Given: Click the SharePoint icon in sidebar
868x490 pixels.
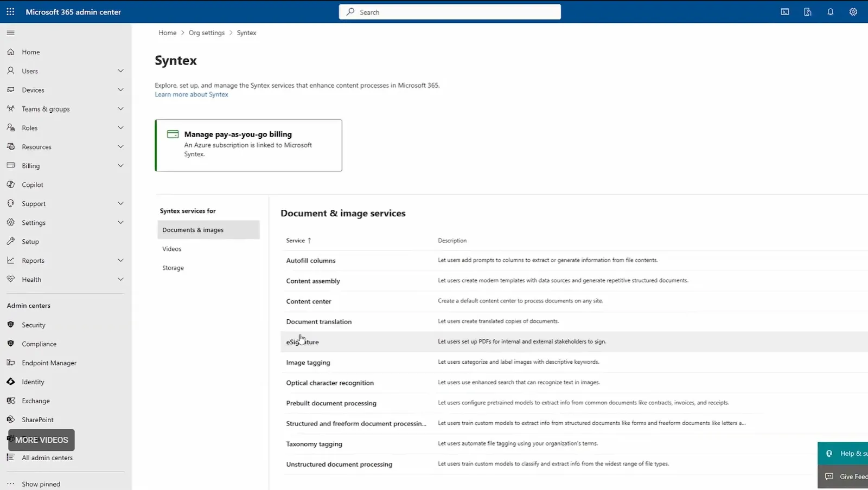Looking at the screenshot, I should pyautogui.click(x=10, y=420).
